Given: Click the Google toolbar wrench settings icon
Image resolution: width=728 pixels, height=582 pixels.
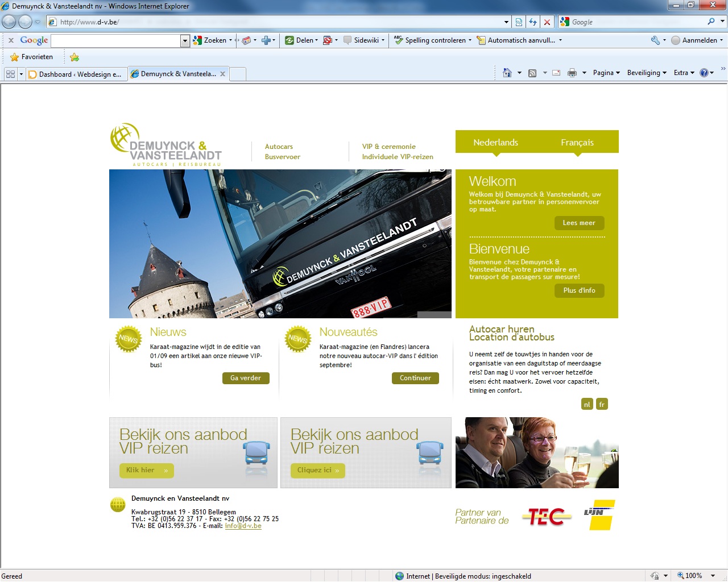Looking at the screenshot, I should [x=655, y=40].
